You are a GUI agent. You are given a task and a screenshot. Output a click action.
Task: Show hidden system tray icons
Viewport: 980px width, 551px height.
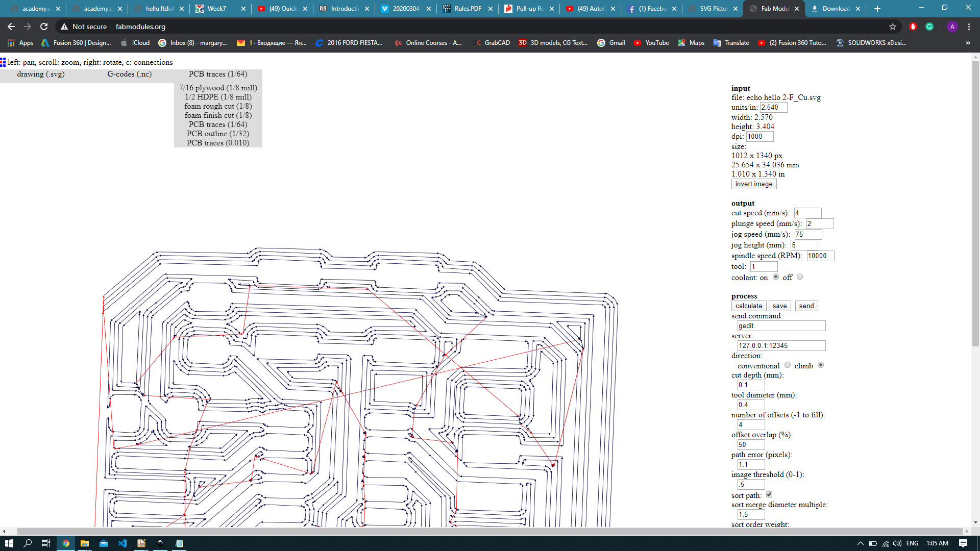860,543
